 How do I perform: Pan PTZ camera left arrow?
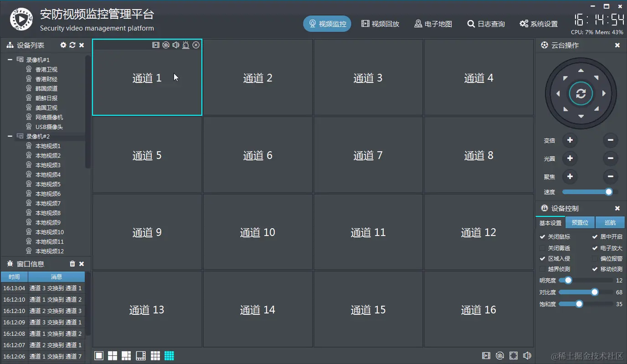point(558,93)
